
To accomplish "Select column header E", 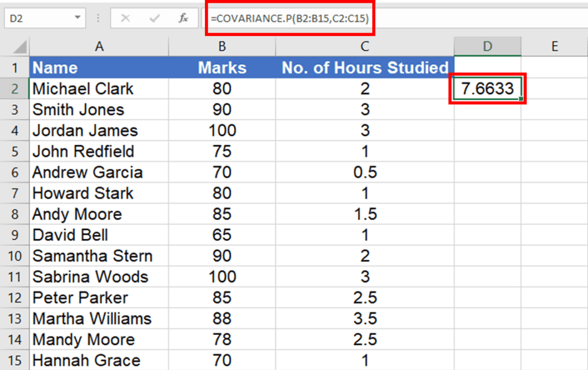I will pyautogui.click(x=555, y=46).
